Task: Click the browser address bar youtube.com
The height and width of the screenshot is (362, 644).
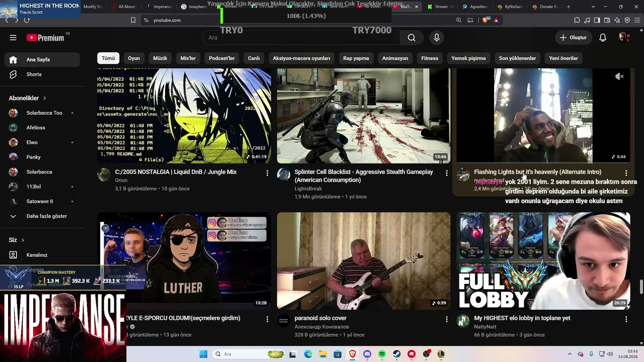Action: pos(167,20)
